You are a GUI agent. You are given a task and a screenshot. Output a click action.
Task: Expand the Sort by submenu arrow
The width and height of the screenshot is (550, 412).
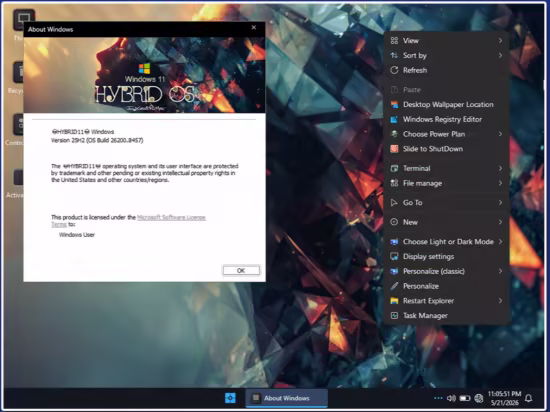500,55
